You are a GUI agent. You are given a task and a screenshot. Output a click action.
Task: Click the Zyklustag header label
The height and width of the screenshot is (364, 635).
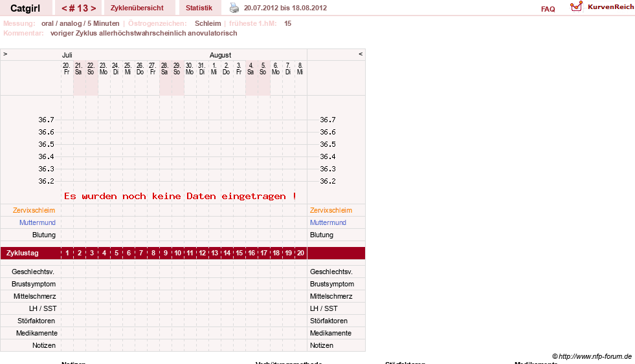(x=22, y=253)
